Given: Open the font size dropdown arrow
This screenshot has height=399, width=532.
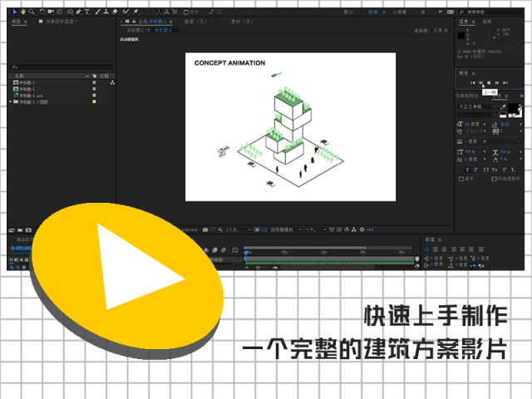Looking at the screenshot, I should [485, 124].
